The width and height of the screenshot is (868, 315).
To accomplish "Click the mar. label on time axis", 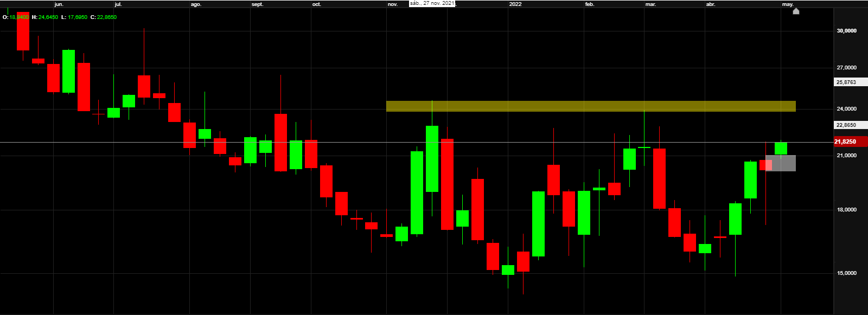I will coord(650,4).
